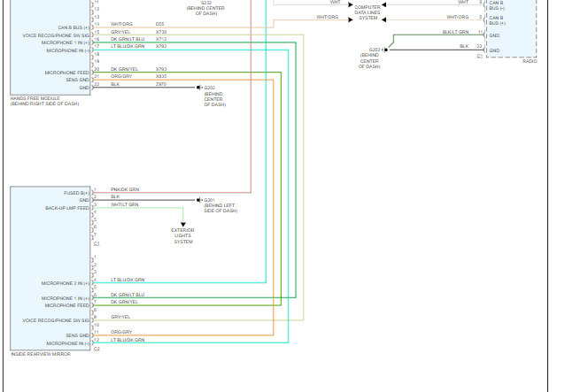565x392 pixels.
Task: Click LT BLU/DK GRN label at mirror pin 12
Action: coord(128,340)
